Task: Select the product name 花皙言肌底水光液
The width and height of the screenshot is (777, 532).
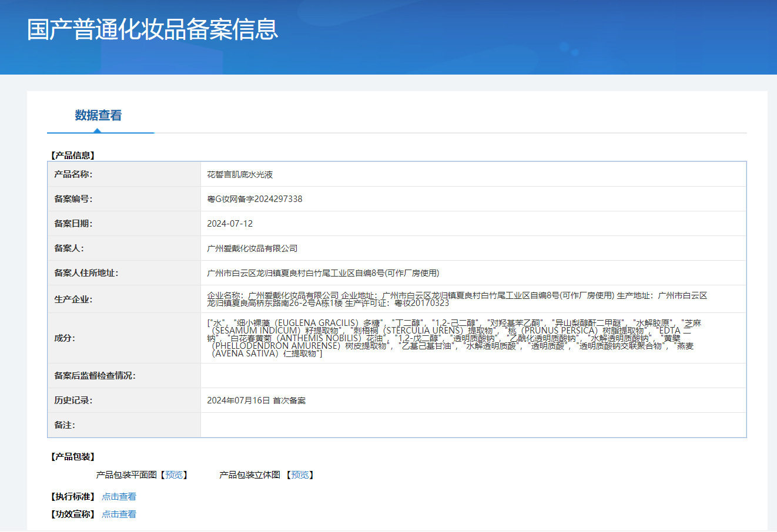Action: coord(240,174)
